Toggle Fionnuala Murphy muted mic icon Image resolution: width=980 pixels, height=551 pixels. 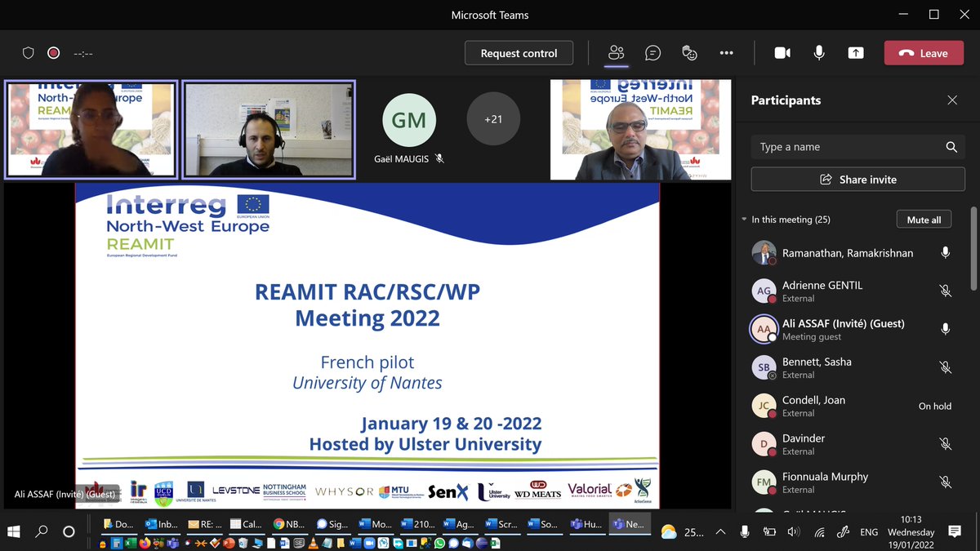click(945, 482)
